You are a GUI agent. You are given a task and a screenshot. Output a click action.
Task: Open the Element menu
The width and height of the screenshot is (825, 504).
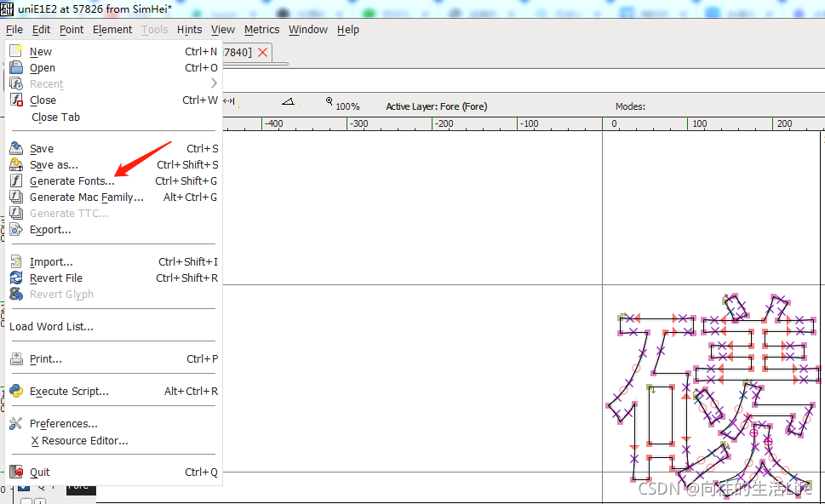112,30
